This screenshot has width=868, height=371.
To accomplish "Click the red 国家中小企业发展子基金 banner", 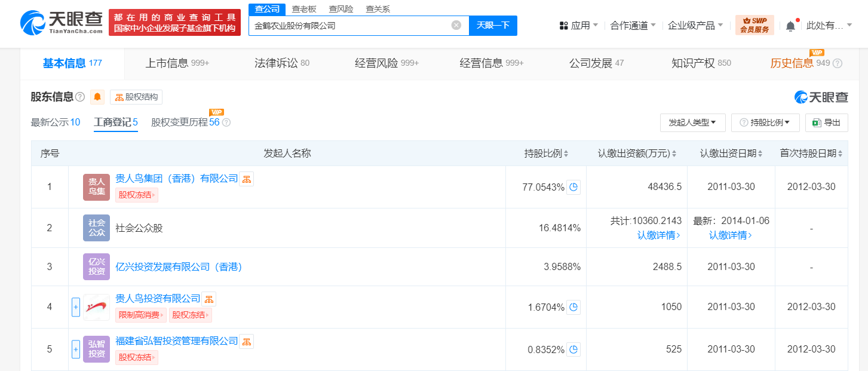I will point(175,23).
